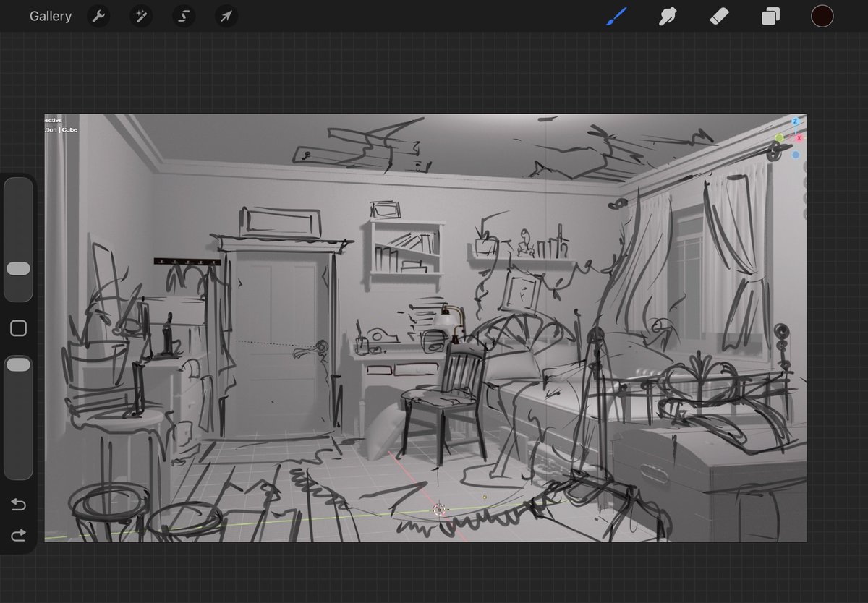868x603 pixels.
Task: Open the Layers panel
Action: pos(770,16)
